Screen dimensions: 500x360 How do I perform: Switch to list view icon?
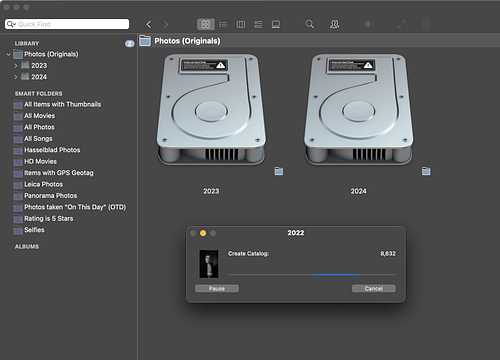[223, 24]
